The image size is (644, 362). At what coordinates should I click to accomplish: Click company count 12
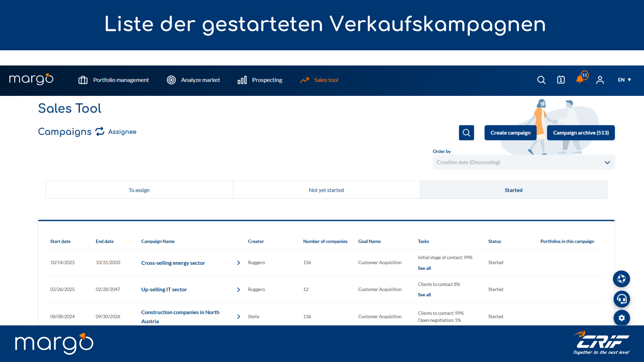(306, 289)
